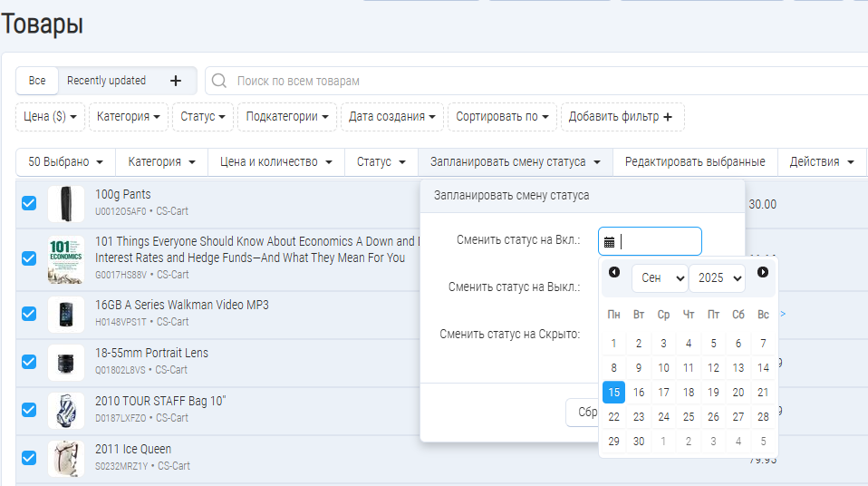Image resolution: width=868 pixels, height=486 pixels.
Task: Uncheck the 100g Pants checkbox
Action: 29,203
